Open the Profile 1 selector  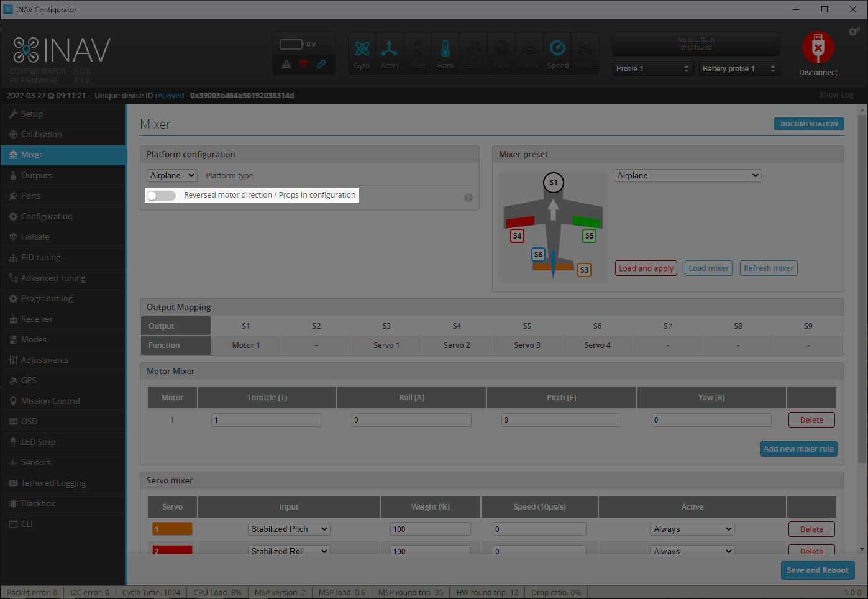pos(652,68)
